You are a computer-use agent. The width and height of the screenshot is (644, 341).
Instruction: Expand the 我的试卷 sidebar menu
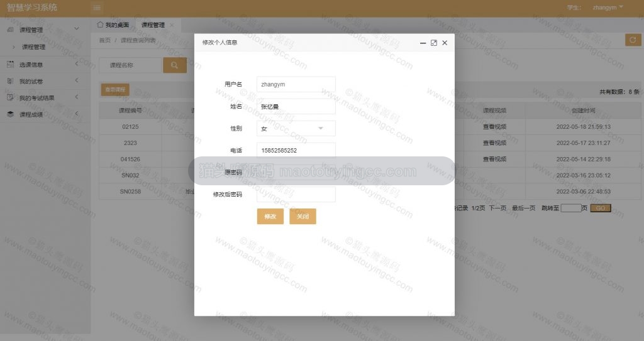(x=76, y=80)
